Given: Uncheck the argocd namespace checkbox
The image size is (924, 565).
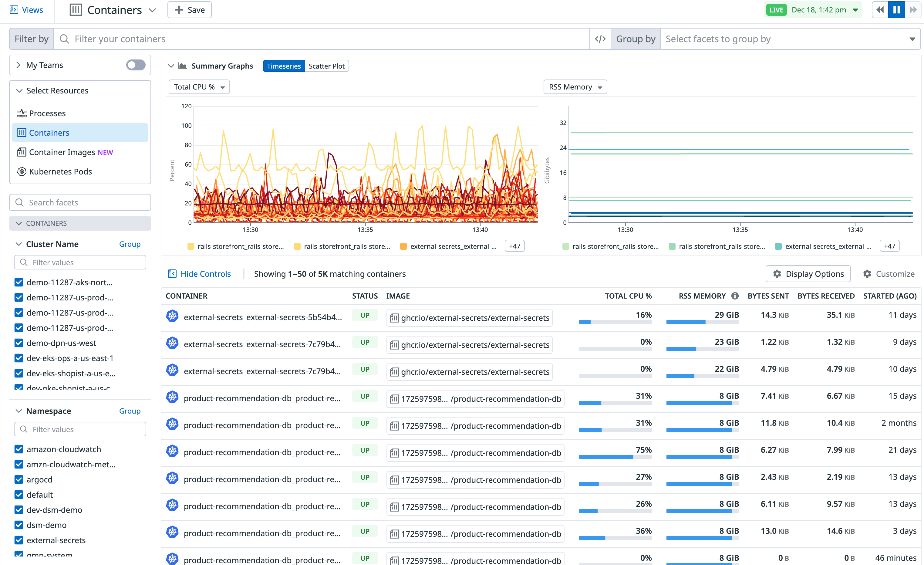Looking at the screenshot, I should [x=19, y=479].
